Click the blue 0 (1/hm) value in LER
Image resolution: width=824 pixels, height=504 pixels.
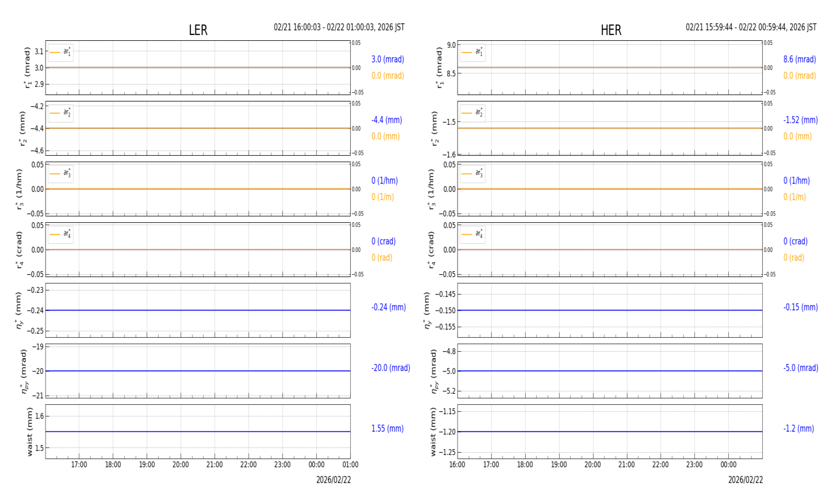click(385, 181)
